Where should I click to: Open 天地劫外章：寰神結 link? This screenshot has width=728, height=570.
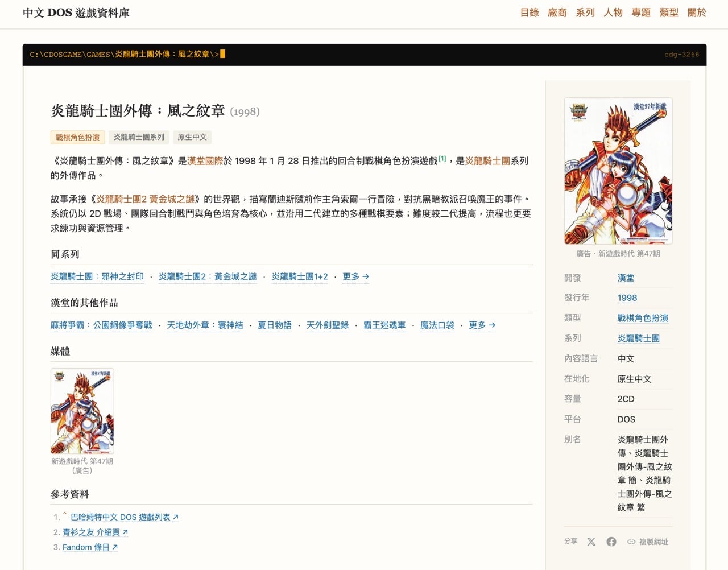point(205,325)
